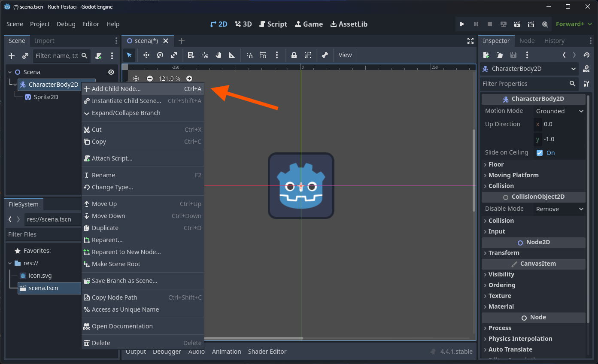Viewport: 598px width, 364px height.
Task: Toggle smart snapping in viewport toolbar
Action: (x=249, y=55)
